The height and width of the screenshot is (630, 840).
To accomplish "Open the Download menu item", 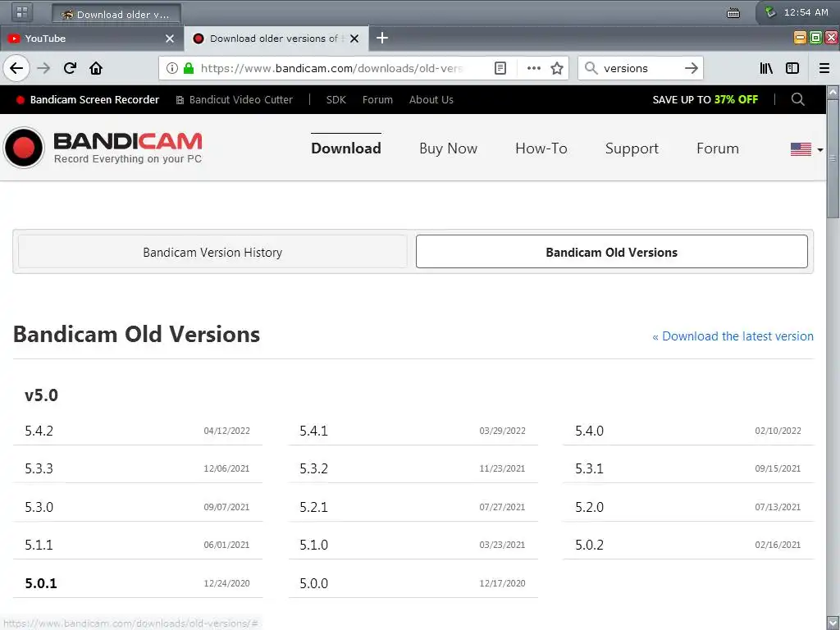I will pyautogui.click(x=346, y=148).
